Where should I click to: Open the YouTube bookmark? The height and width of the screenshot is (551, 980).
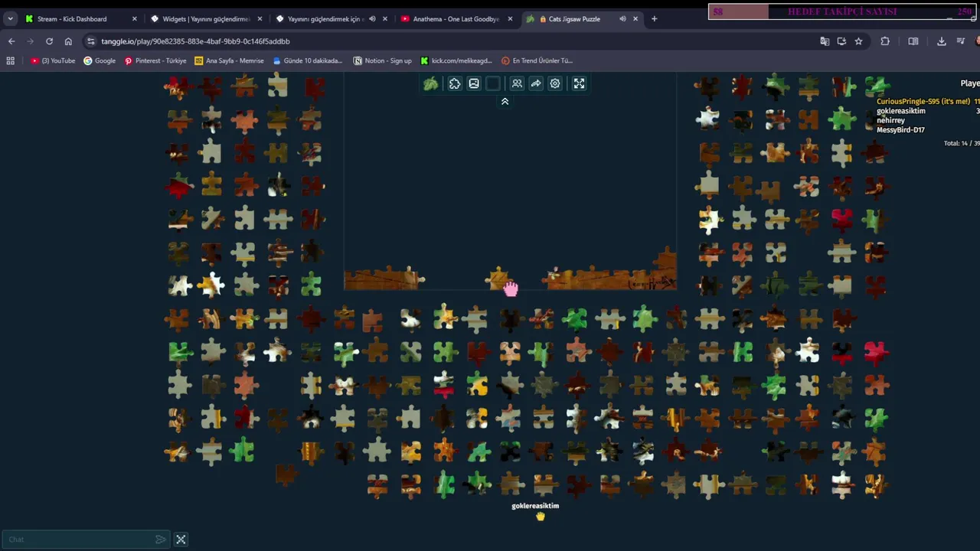pos(53,60)
